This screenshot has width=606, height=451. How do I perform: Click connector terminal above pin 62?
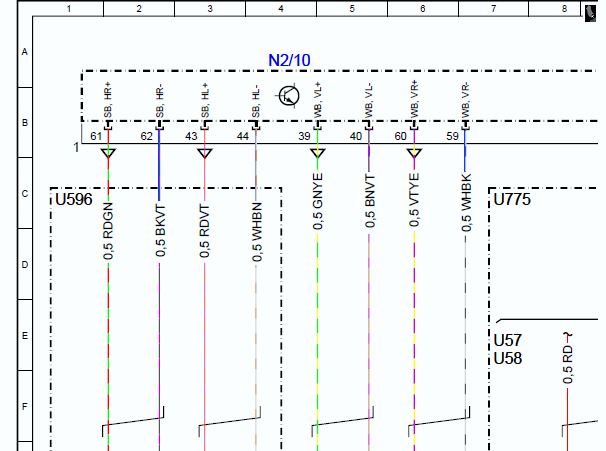pos(159,126)
